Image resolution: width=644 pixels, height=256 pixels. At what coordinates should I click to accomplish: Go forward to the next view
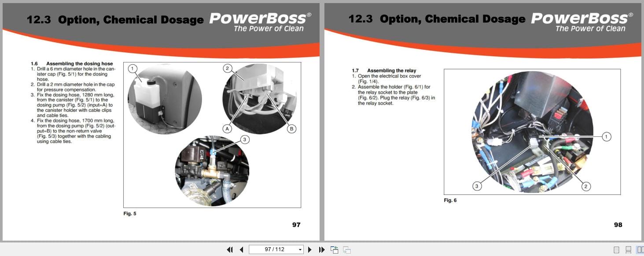[x=347, y=249]
